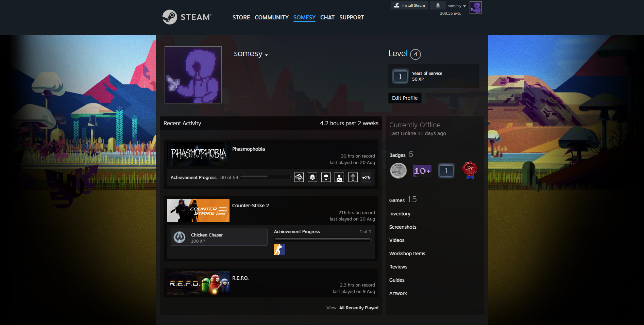Open the Reviews link
The image size is (644, 325).
[x=398, y=267]
